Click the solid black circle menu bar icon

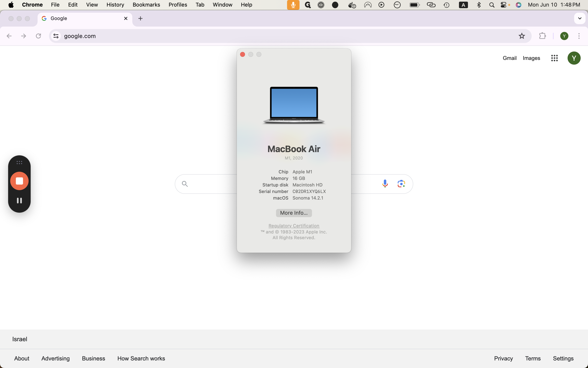(335, 5)
